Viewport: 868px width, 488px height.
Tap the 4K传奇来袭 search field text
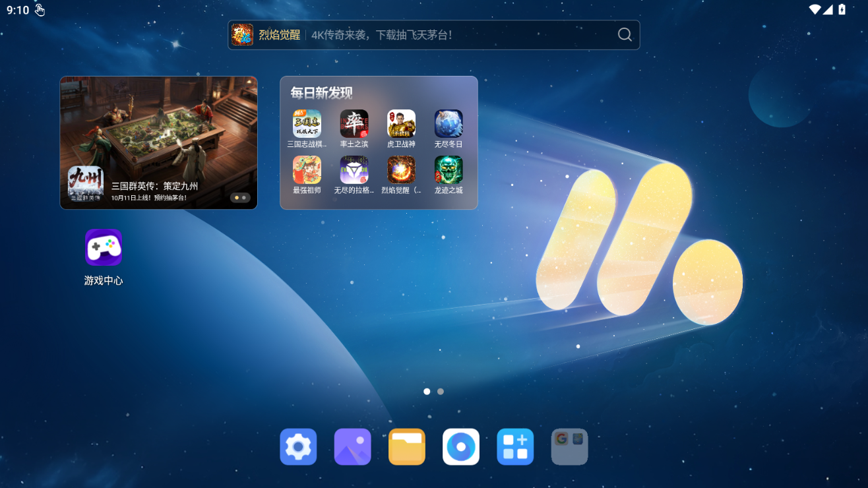pyautogui.click(x=382, y=35)
